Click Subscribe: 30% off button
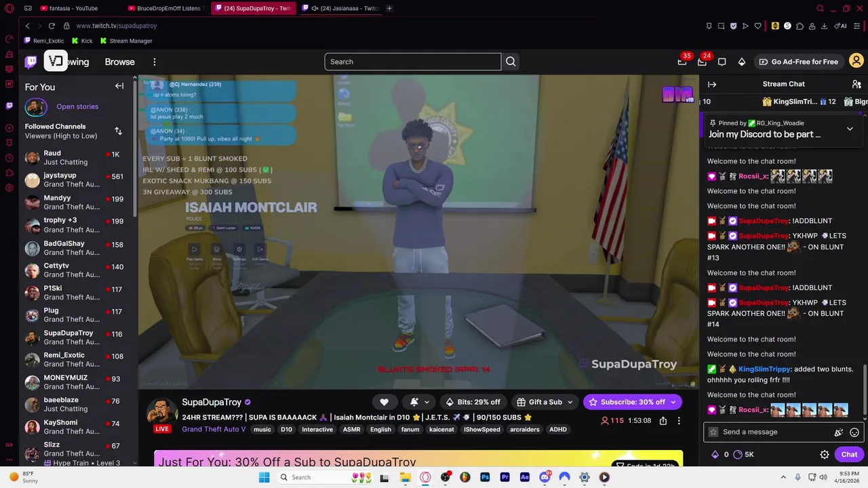This screenshot has height=488, width=868. (632, 402)
